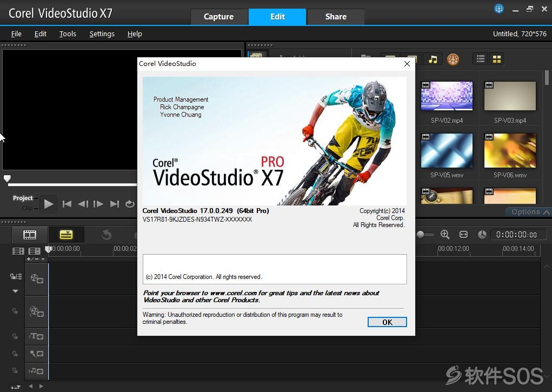The height and width of the screenshot is (392, 552).
Task: Click the Undo arrow in timeline toolbar
Action: click(107, 235)
